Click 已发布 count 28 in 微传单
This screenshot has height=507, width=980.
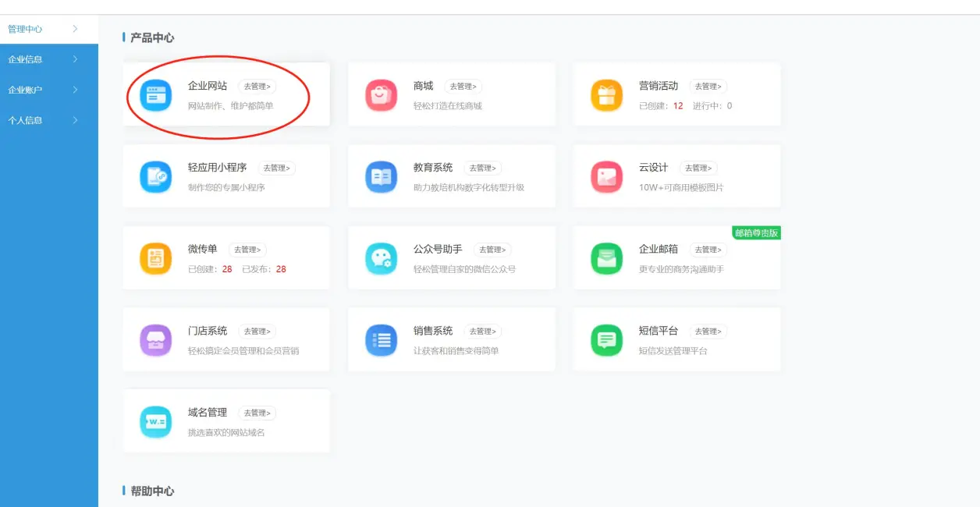coord(281,269)
